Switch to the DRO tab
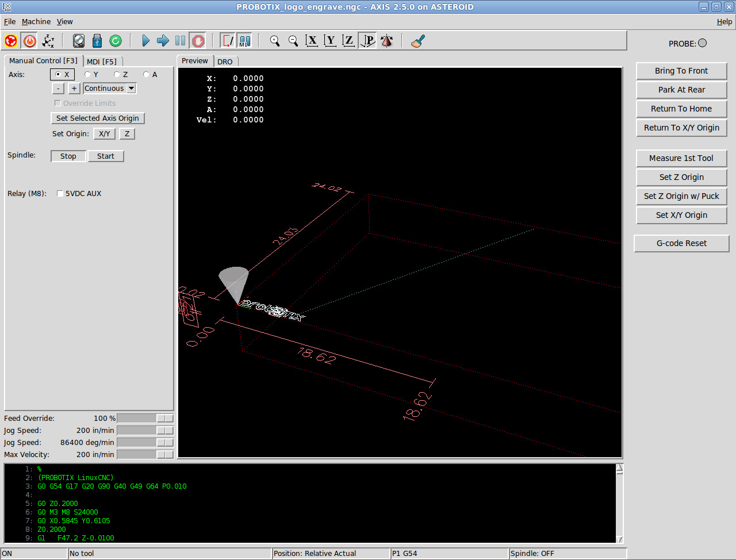The height and width of the screenshot is (560, 736). 225,62
